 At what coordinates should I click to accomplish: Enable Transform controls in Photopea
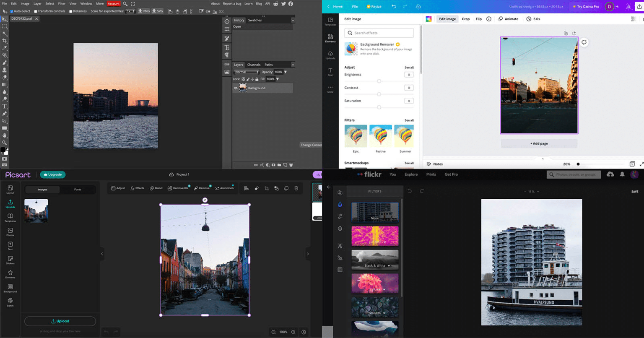coord(36,11)
